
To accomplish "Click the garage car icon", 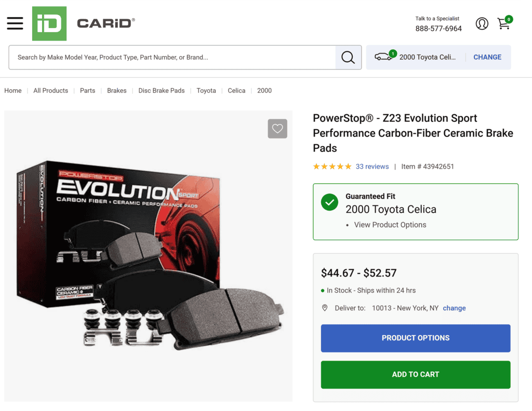I will click(384, 57).
